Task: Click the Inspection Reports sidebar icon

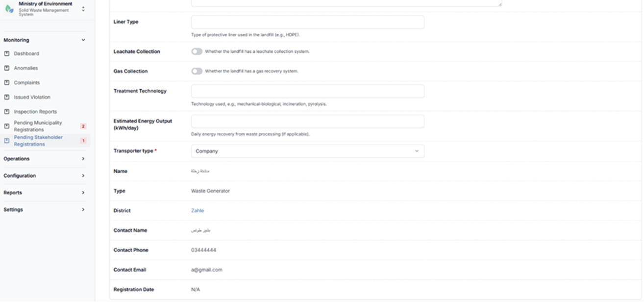Action: [7, 112]
